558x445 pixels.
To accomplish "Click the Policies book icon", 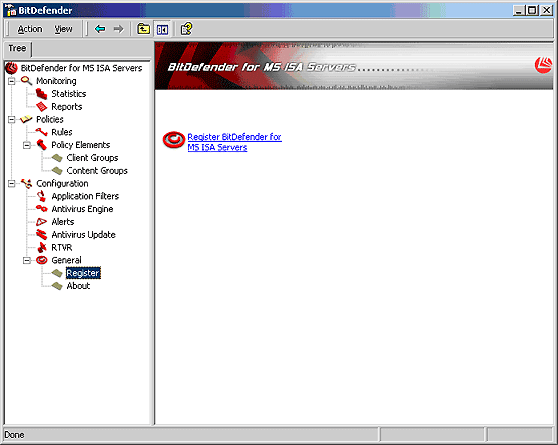I will 26,119.
